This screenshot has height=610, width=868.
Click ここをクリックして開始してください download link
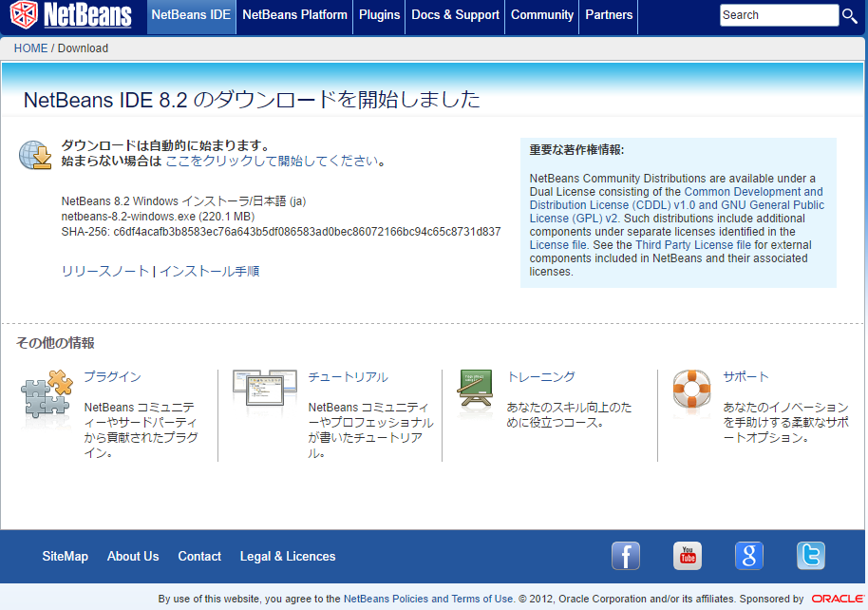coord(272,162)
